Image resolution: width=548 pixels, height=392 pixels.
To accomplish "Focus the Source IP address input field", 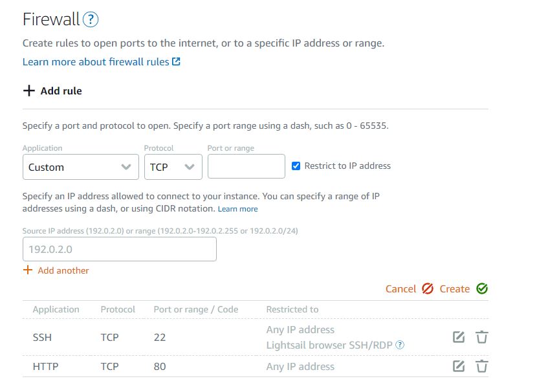I will click(x=119, y=249).
